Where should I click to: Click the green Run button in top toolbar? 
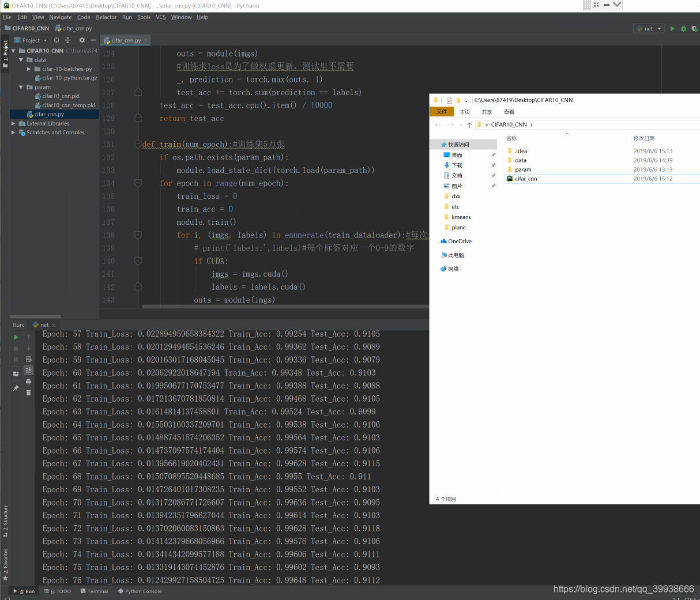tap(672, 28)
